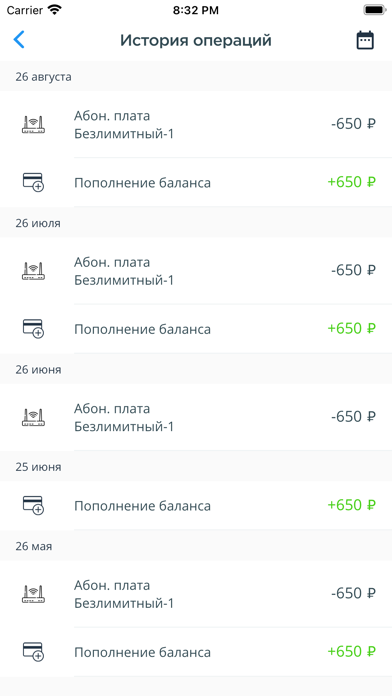Select the -650 ₽ amount on 26 июня

pos(353,416)
